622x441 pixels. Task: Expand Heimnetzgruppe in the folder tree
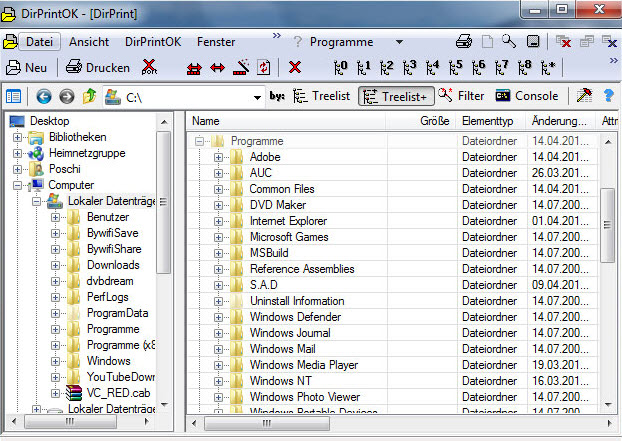click(17, 153)
